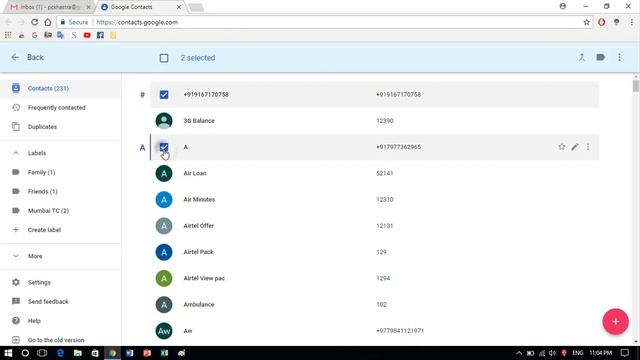Click the merge contacts icon in the header
640x360 pixels.
pyautogui.click(x=582, y=58)
